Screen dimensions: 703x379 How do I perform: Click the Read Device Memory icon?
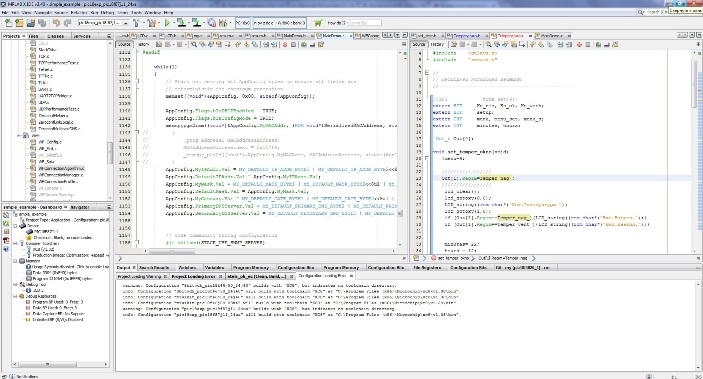click(x=196, y=22)
